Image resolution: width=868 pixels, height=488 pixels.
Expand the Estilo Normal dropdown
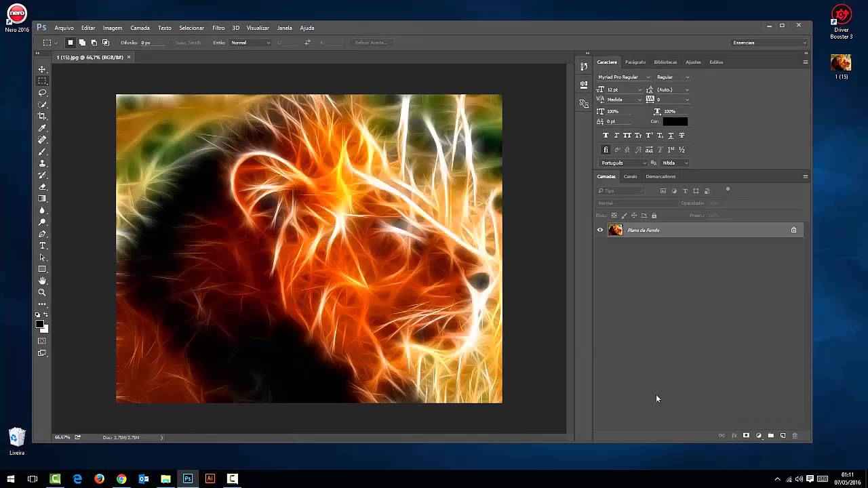tap(250, 43)
